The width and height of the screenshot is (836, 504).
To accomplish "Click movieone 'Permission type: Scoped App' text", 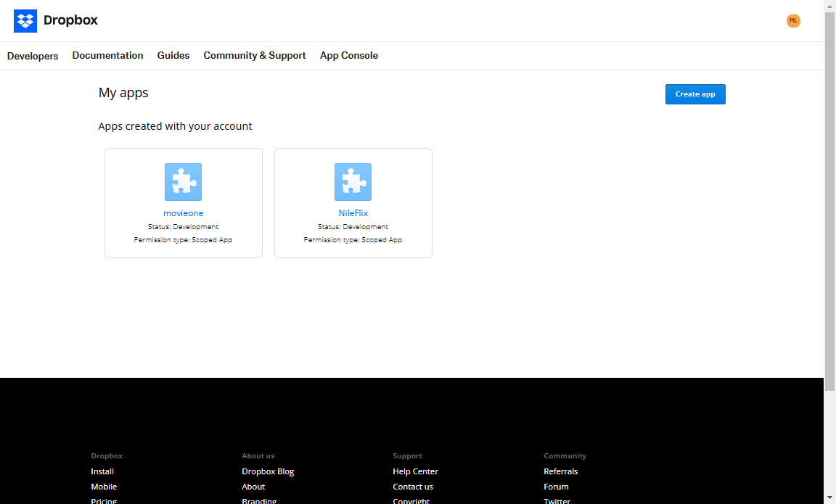I will [183, 240].
